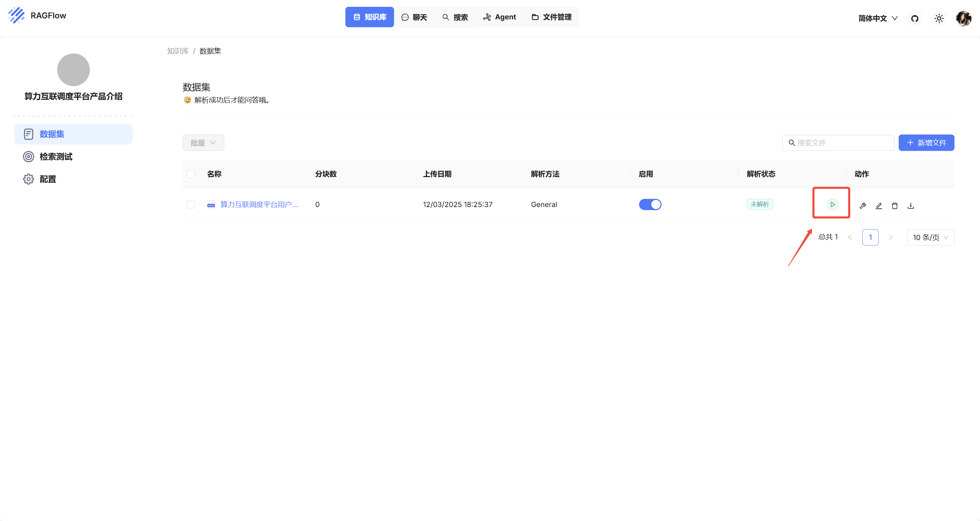Click the 知识库 breadcrumb link
Screen dimensions: 980x521
(178, 51)
